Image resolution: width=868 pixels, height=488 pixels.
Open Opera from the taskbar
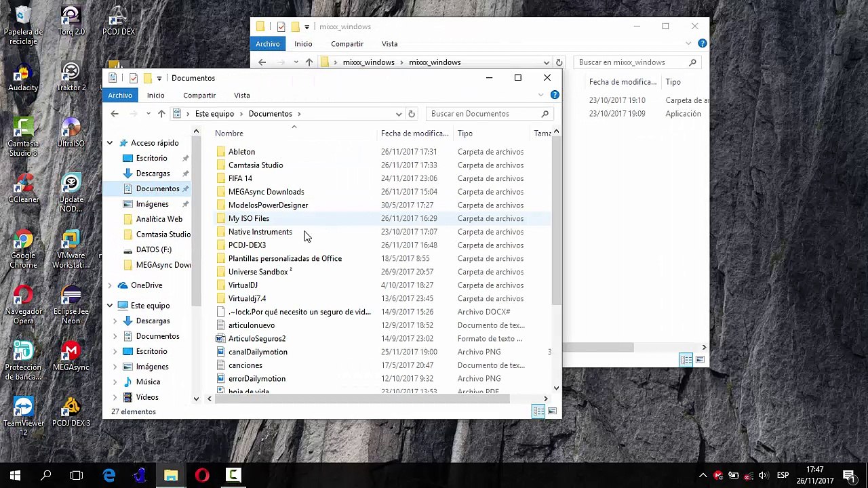point(202,475)
